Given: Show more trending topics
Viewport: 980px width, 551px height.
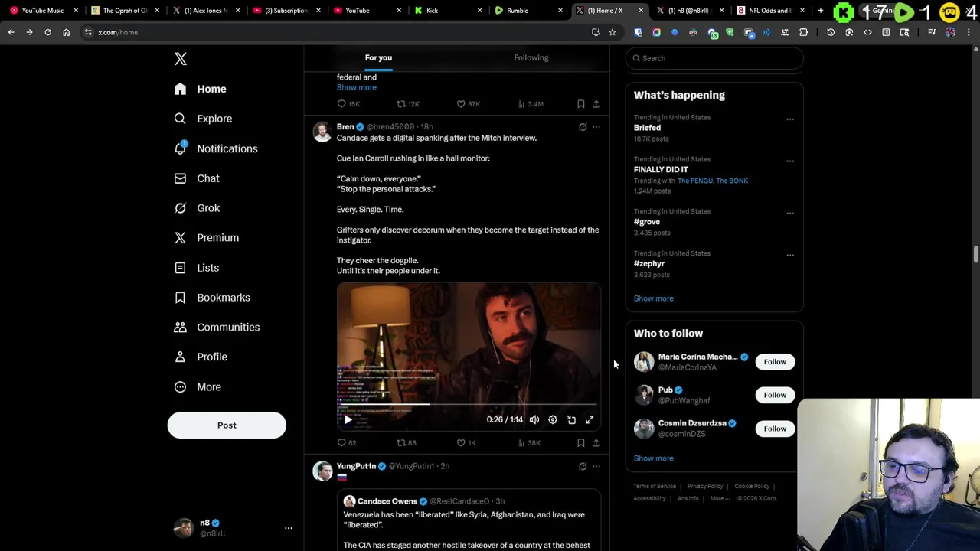Looking at the screenshot, I should click(654, 298).
